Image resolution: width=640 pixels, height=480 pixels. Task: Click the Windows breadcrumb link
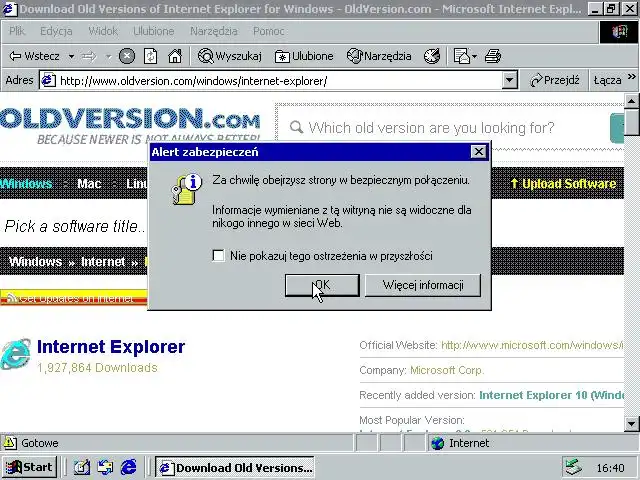tap(35, 262)
